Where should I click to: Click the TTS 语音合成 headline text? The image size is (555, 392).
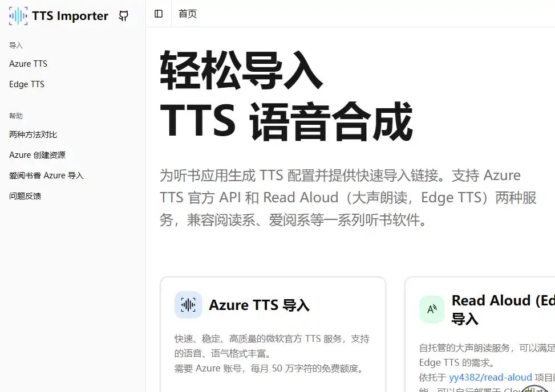coord(286,121)
